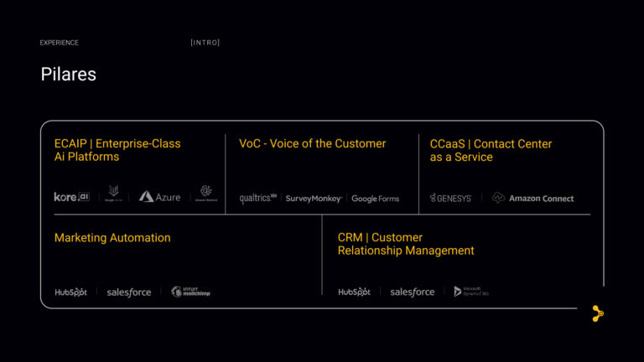Screen dimensions: 644x362
Task: Select the SurveyMonkey logo
Action: [x=314, y=199]
